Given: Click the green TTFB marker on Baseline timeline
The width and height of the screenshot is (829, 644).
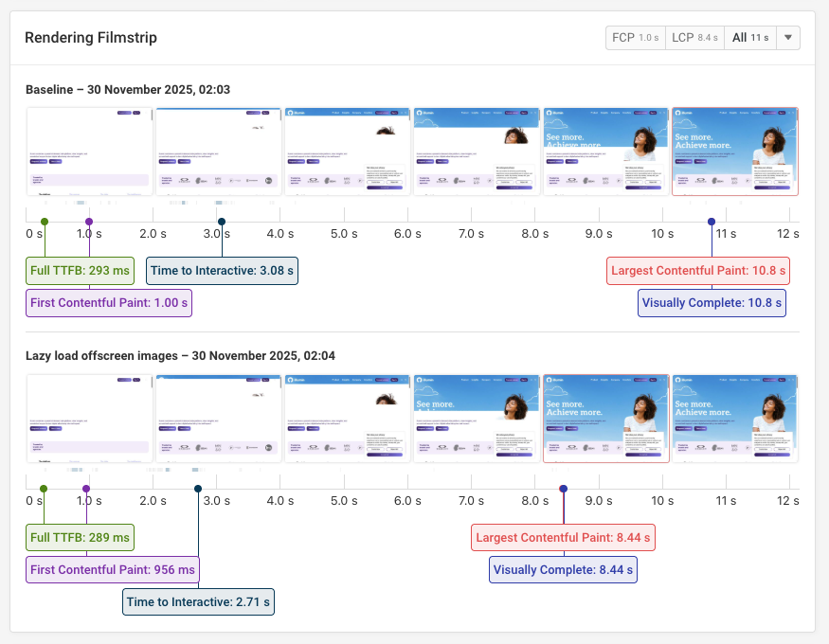Looking at the screenshot, I should [43, 220].
